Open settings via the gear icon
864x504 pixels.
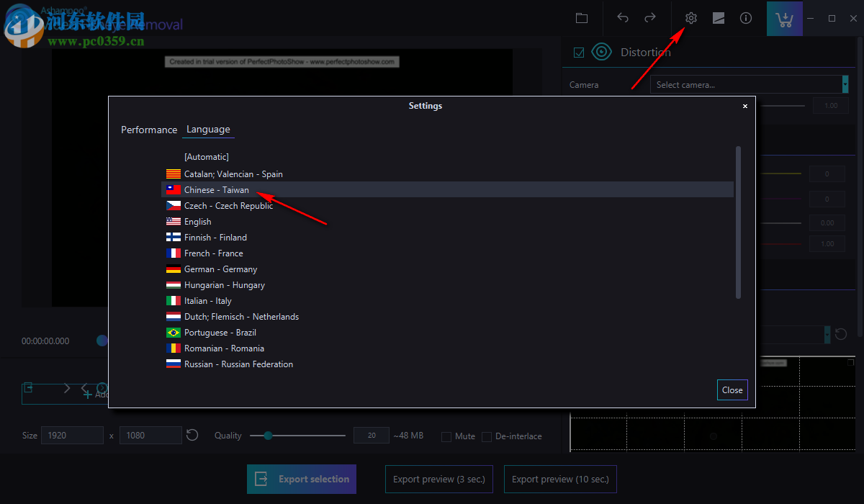691,18
